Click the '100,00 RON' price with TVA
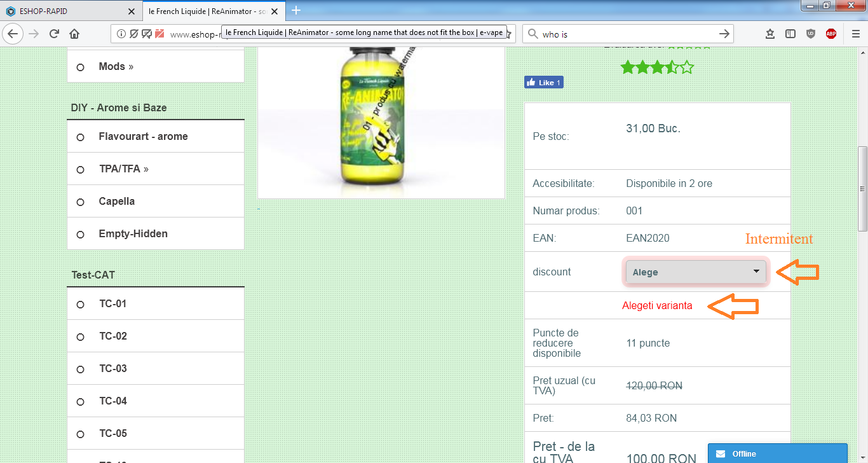The image size is (868, 463). 661,457
